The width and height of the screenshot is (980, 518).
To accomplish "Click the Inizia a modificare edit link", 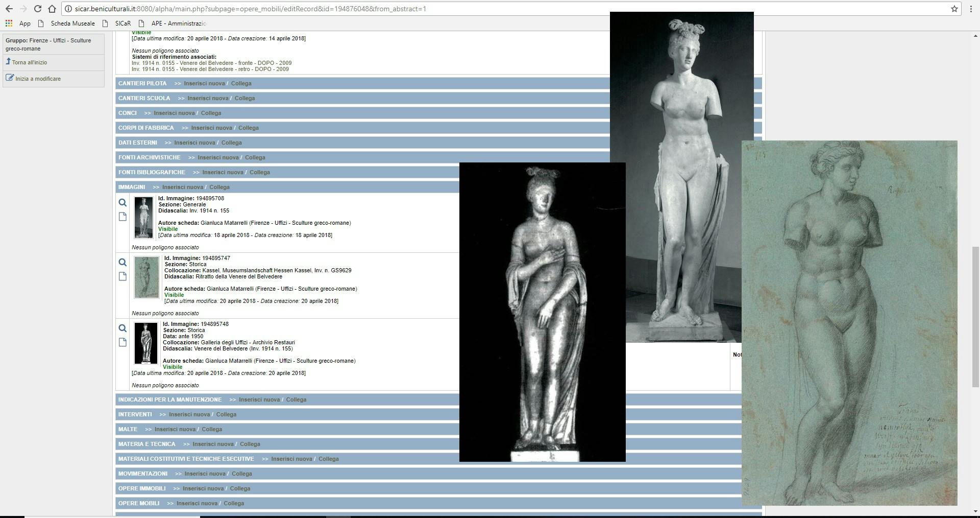I will pos(38,79).
